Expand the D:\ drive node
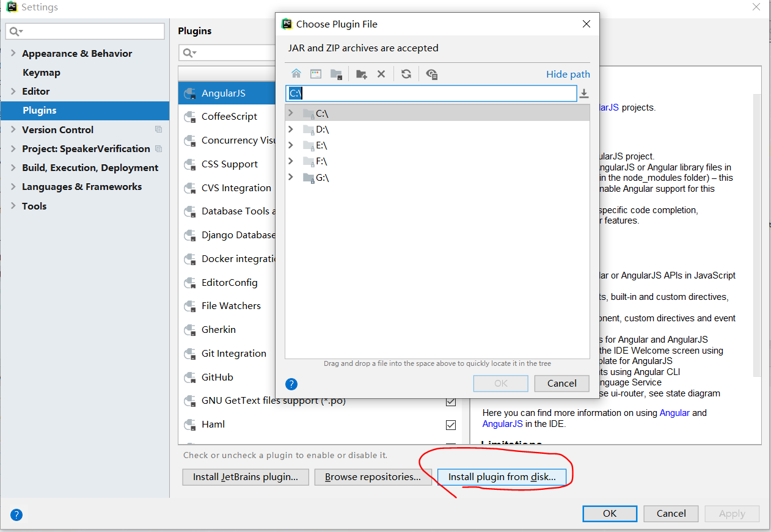Screen dimensions: 771x532 pyautogui.click(x=291, y=129)
